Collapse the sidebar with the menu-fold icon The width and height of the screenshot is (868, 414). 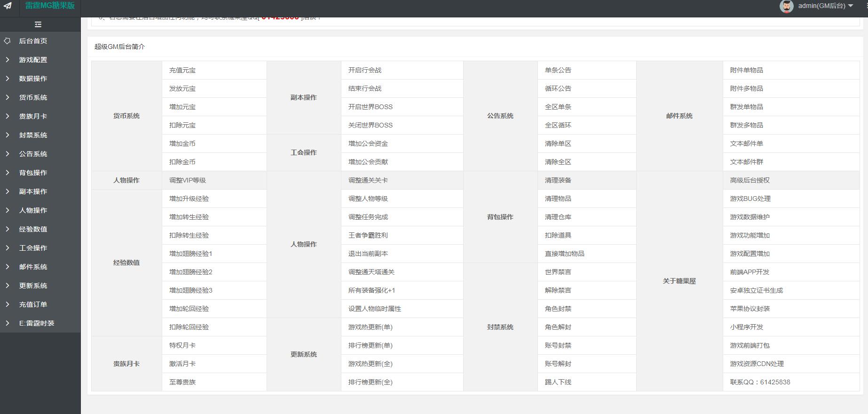tap(38, 24)
